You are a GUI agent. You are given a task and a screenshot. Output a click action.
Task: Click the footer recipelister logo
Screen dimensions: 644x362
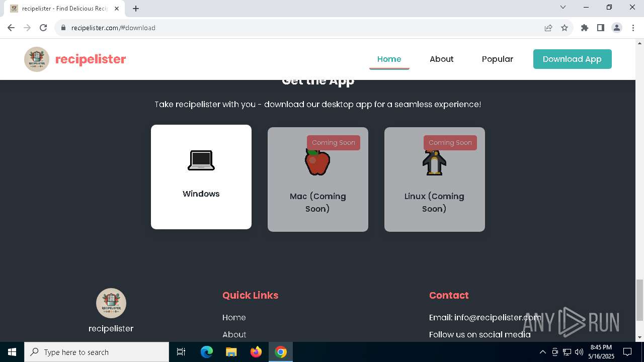coord(111,303)
